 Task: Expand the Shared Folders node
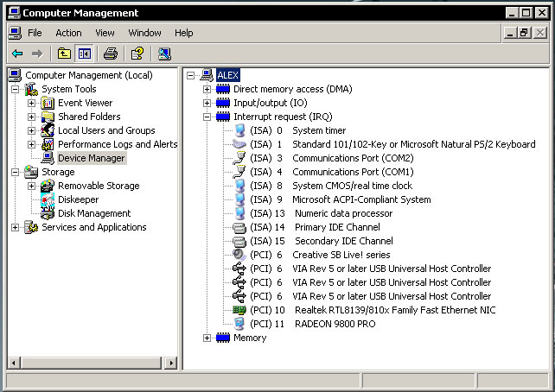pos(31,117)
